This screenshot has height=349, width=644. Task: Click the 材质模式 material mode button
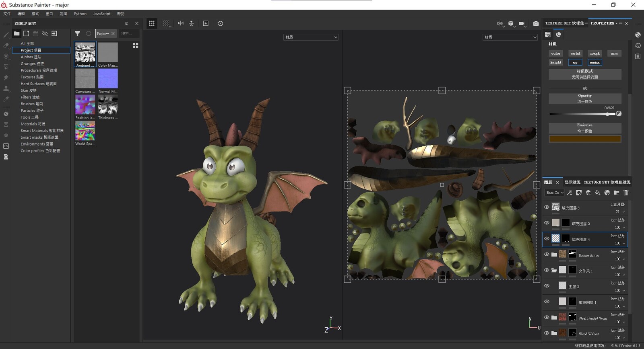pyautogui.click(x=585, y=74)
